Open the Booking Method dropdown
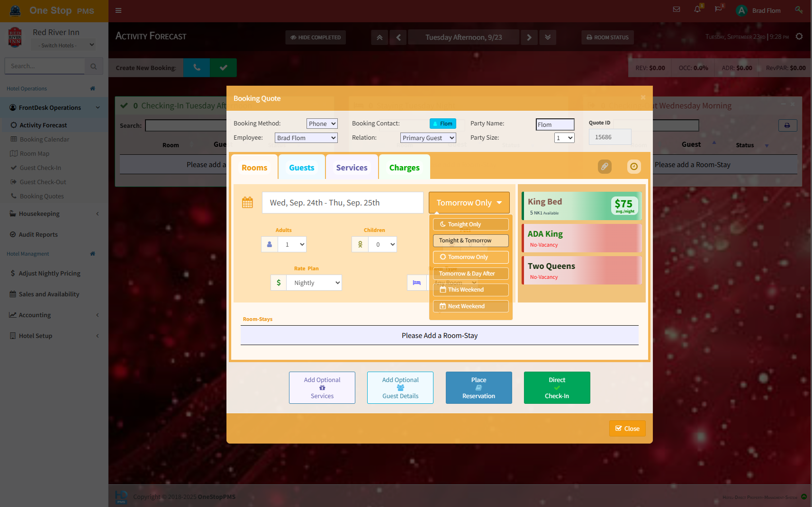Viewport: 812px width, 507px height. click(322, 124)
